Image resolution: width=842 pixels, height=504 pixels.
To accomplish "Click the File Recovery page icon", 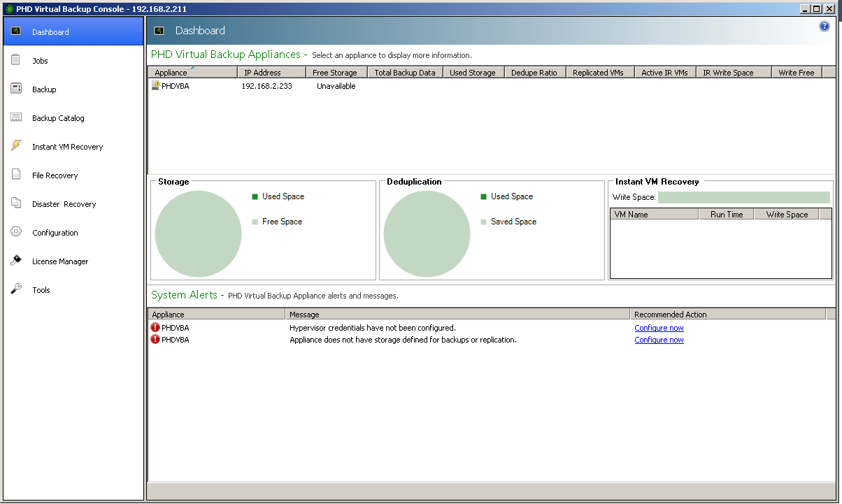I will [16, 175].
